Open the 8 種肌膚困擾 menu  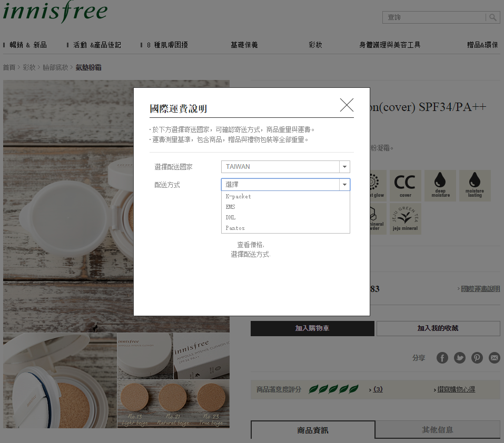tap(167, 45)
